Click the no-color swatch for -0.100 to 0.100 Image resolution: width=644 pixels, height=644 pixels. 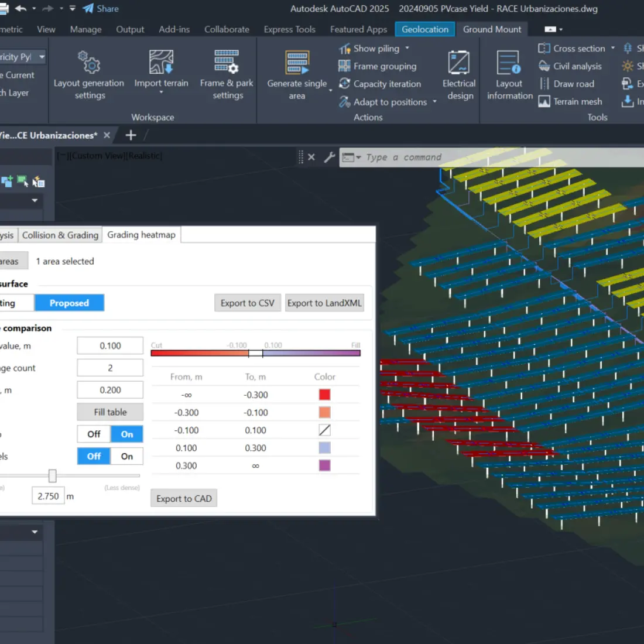click(x=324, y=430)
